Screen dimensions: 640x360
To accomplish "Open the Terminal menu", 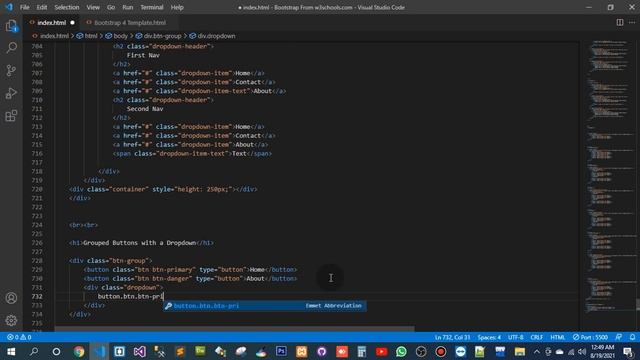I will 151,7.
